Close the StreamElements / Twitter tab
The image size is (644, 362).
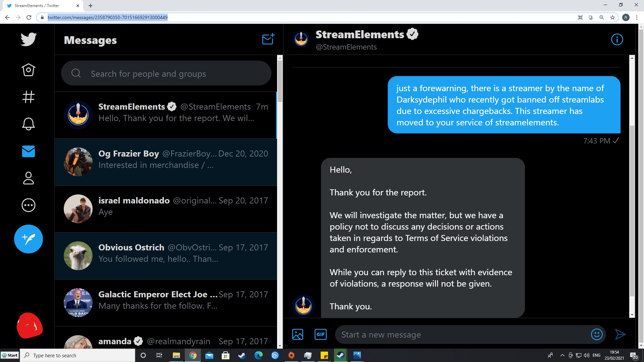point(78,6)
